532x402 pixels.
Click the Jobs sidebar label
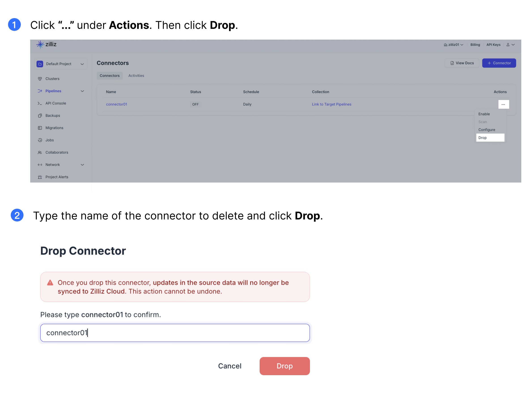pyautogui.click(x=50, y=140)
